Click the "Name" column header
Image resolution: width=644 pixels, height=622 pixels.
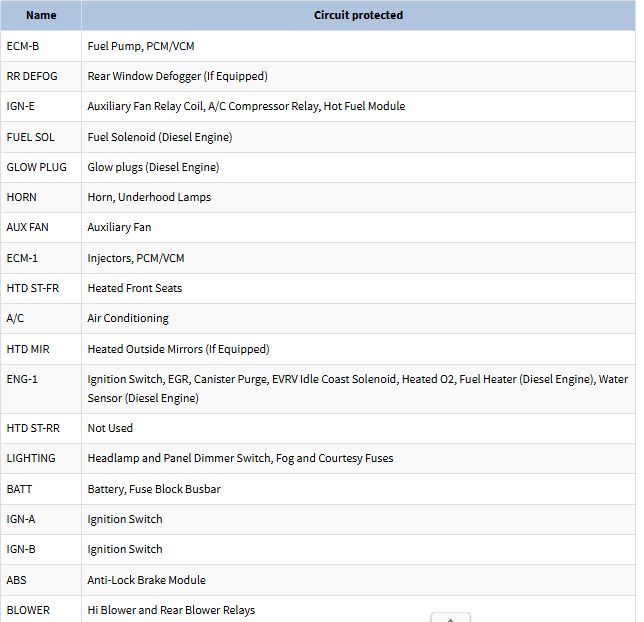41,15
